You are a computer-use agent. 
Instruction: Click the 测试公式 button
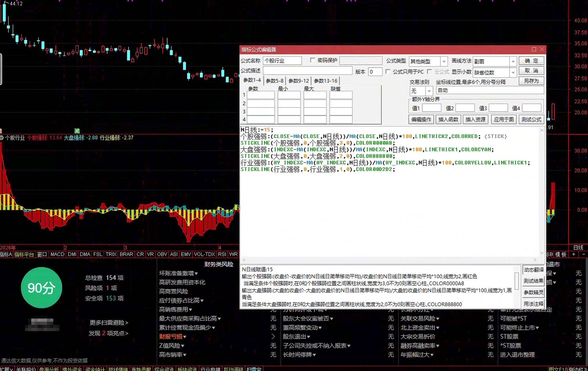[531, 119]
